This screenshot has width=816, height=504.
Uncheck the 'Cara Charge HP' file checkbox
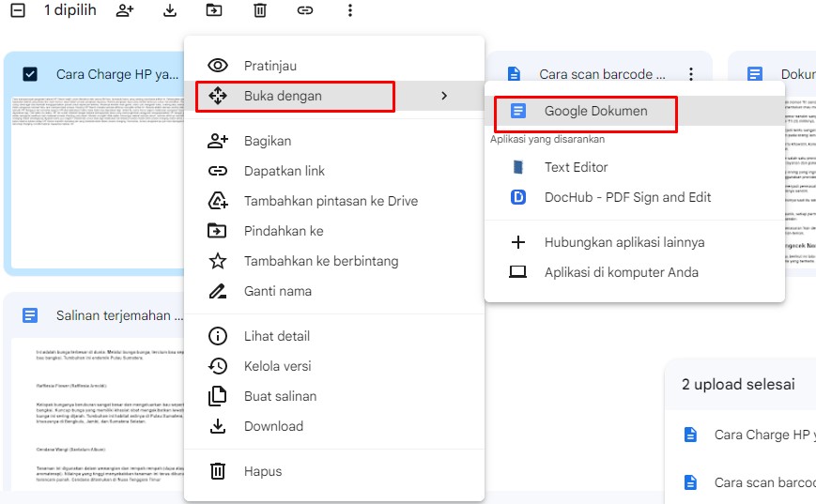[30, 74]
